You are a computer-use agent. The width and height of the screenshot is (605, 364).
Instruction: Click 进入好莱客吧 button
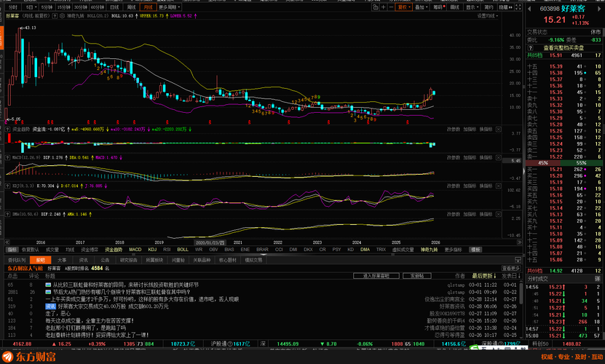(376, 276)
